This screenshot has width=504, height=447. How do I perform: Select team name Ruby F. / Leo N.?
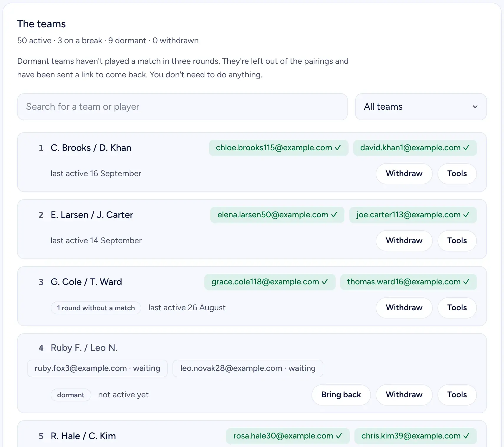click(x=84, y=348)
